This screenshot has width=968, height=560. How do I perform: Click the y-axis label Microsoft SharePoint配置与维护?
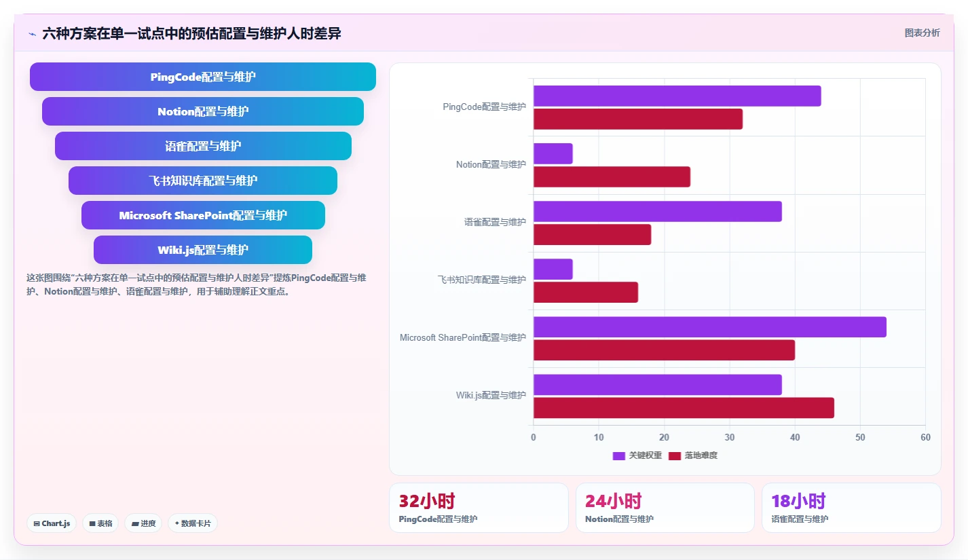point(463,337)
